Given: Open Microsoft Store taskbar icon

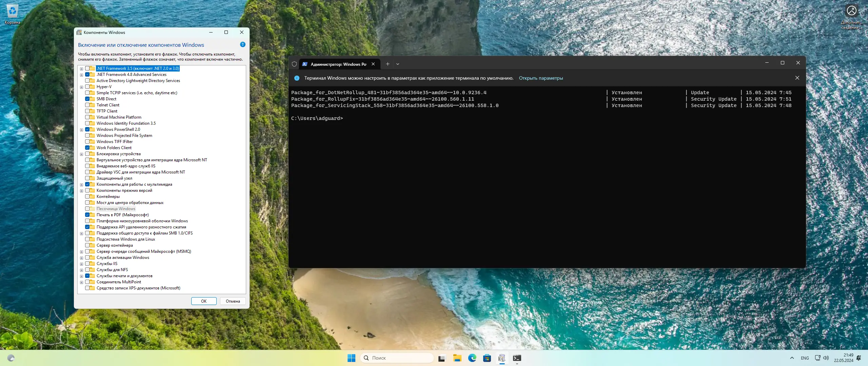Looking at the screenshot, I should tap(487, 358).
